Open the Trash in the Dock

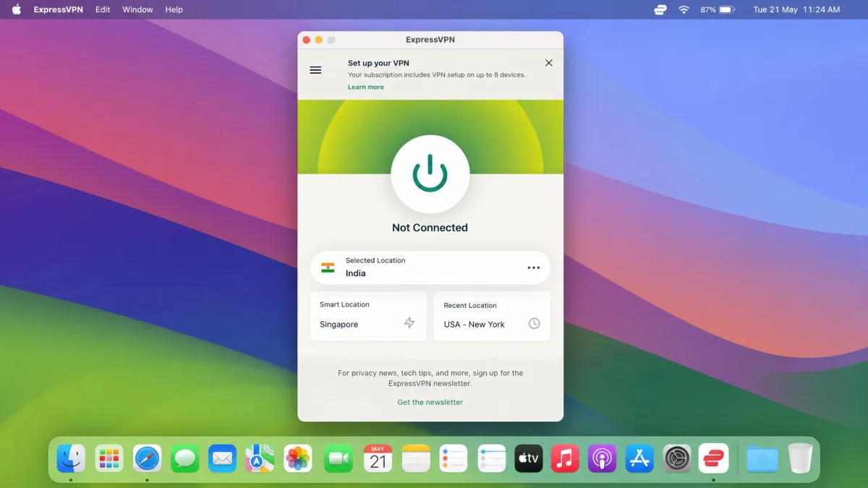tap(801, 458)
